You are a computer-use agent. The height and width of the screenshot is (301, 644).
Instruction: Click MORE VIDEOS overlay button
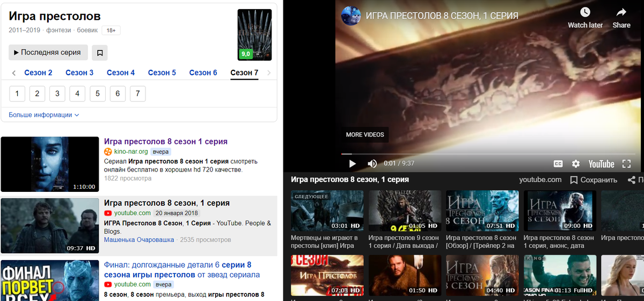pos(365,134)
